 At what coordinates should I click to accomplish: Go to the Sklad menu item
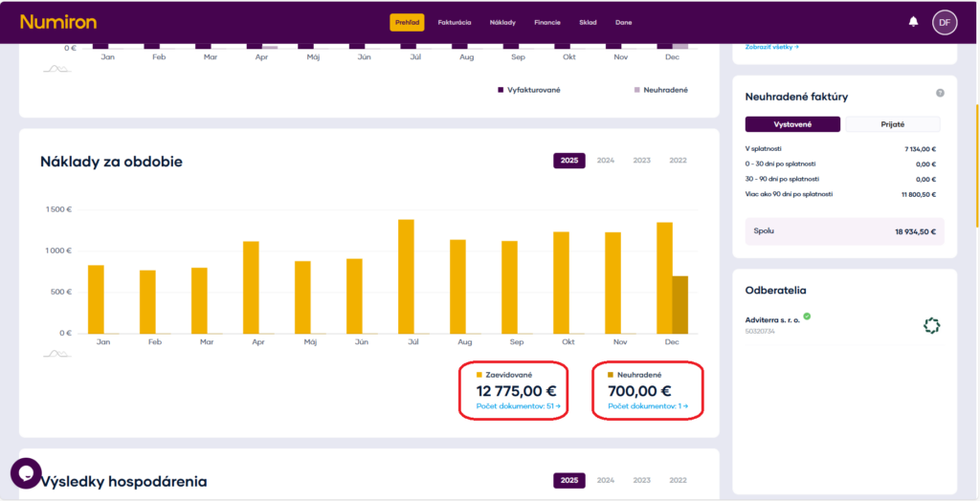pyautogui.click(x=588, y=22)
